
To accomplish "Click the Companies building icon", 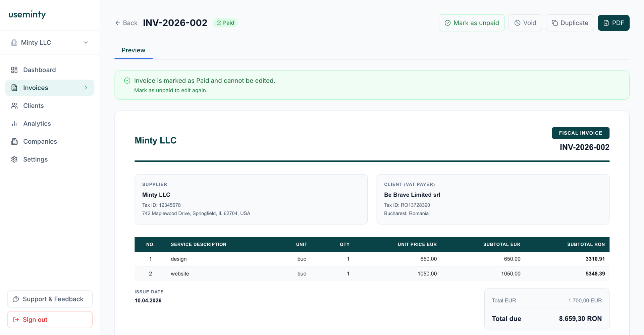I will [14, 141].
